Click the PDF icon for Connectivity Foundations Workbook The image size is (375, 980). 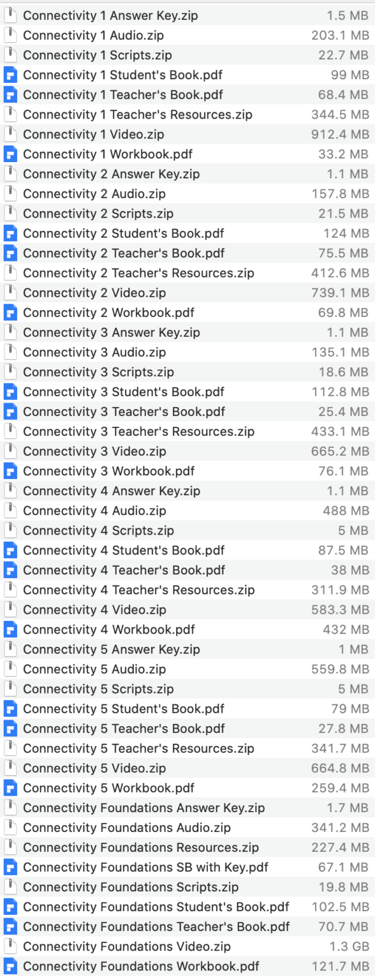click(10, 965)
